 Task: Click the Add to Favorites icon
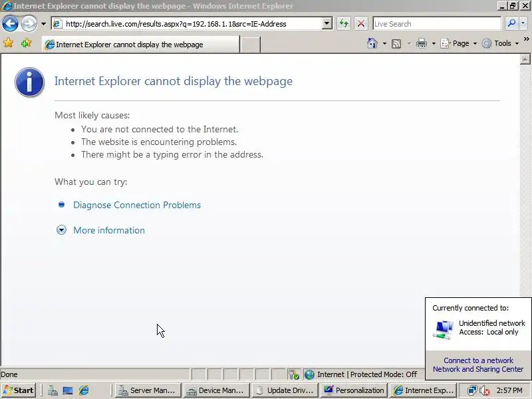26,43
